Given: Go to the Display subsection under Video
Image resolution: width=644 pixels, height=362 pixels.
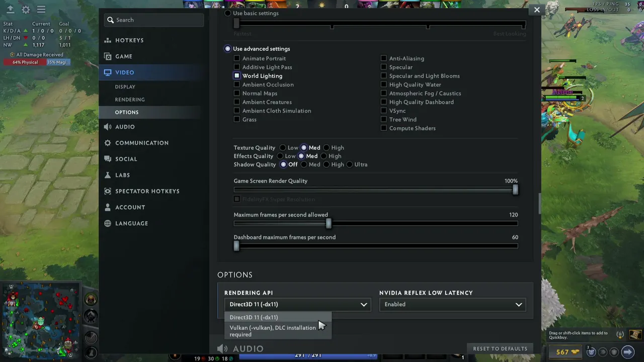Looking at the screenshot, I should click(x=125, y=87).
